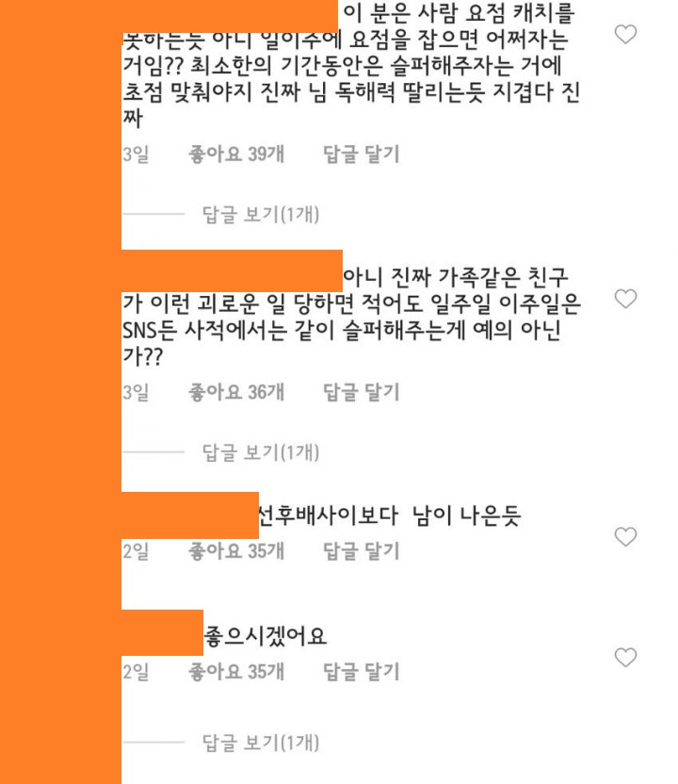The height and width of the screenshot is (784, 678).
Task: Like the 선후배사이보다 남이 나은듯 comment
Action: pyautogui.click(x=625, y=536)
